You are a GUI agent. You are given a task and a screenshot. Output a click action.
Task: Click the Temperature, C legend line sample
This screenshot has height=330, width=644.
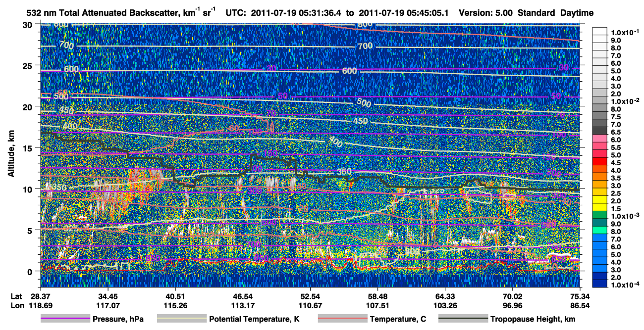pyautogui.click(x=342, y=319)
